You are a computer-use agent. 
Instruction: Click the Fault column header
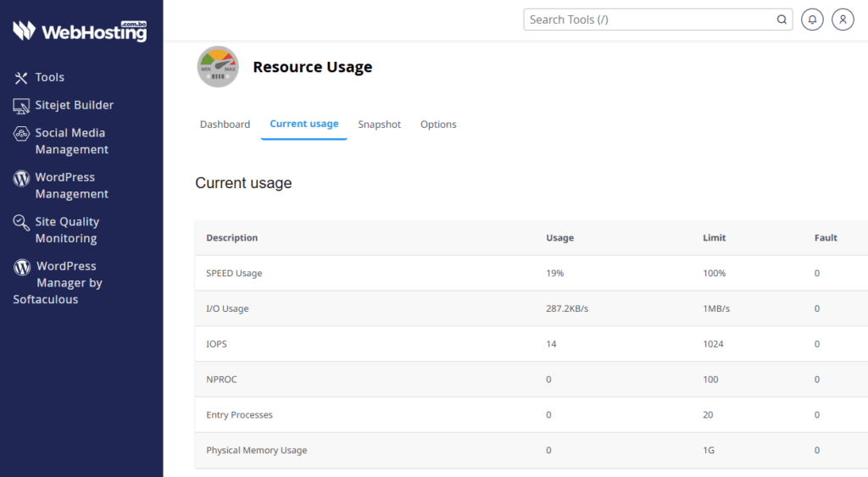[x=826, y=238]
